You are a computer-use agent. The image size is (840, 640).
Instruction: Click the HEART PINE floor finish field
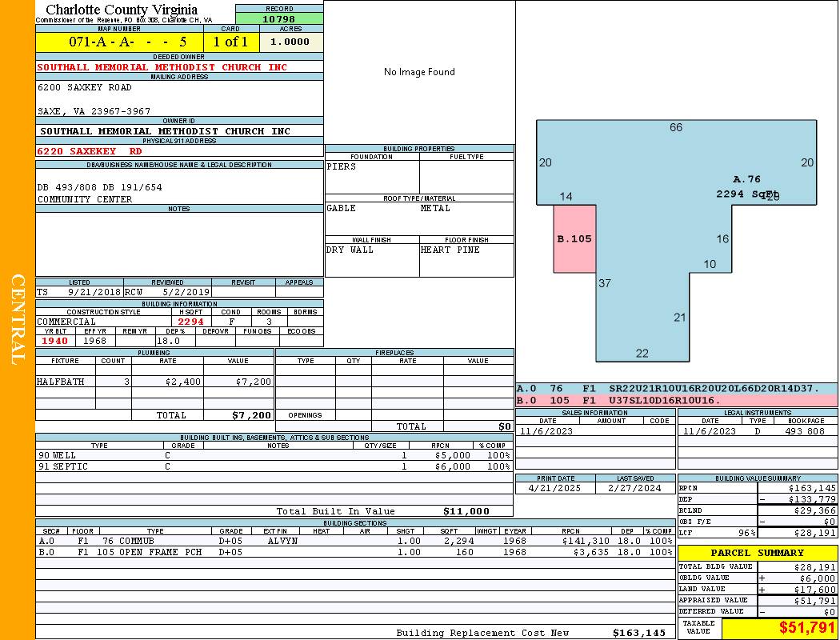click(466, 260)
